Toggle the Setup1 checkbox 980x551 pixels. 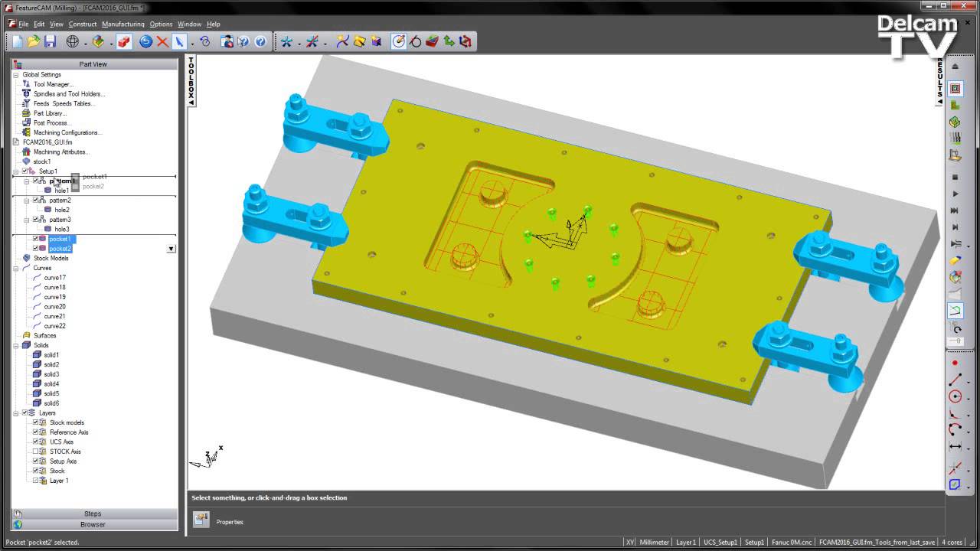click(x=25, y=171)
